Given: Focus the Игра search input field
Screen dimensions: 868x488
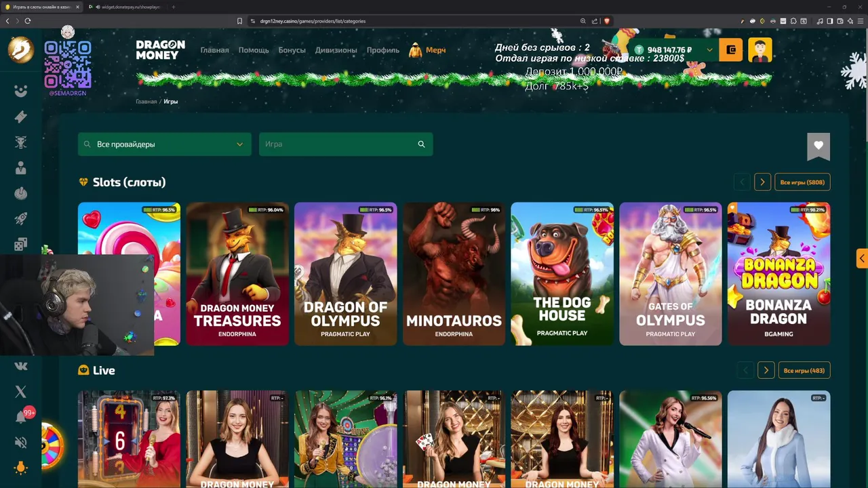Looking at the screenshot, I should 346,144.
